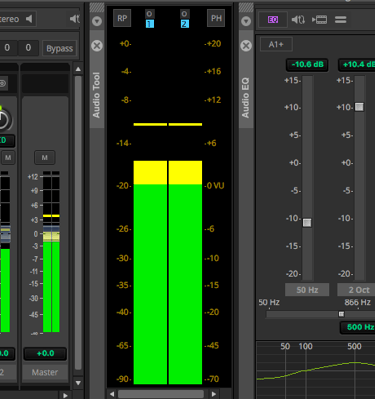This screenshot has height=399, width=375.
Task: Select channel 2 indicator in Audio Tool
Action: click(x=185, y=24)
